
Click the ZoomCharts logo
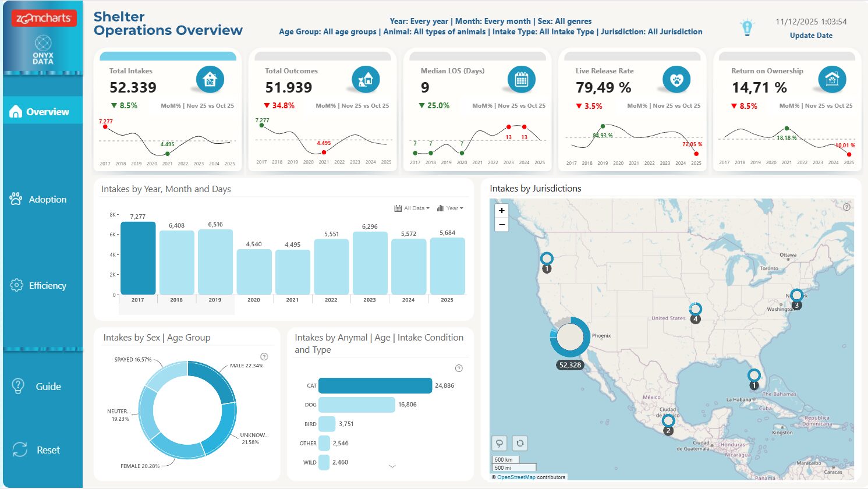point(42,18)
